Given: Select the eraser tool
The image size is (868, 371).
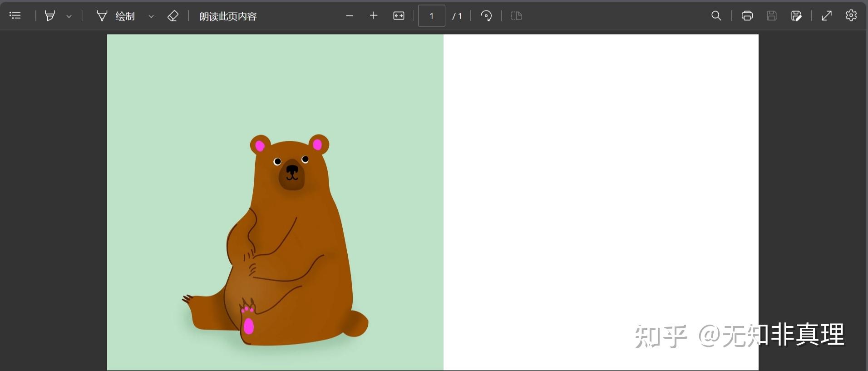Looking at the screenshot, I should [173, 16].
